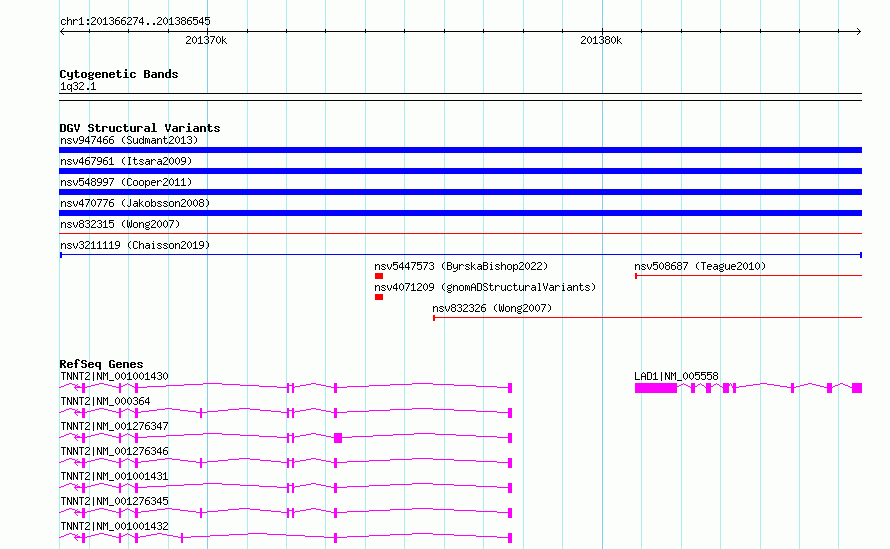Screen dimensions: 890x549
Task: Click the chr1:201366274..201386545 coordinate label
Action: [x=135, y=21]
